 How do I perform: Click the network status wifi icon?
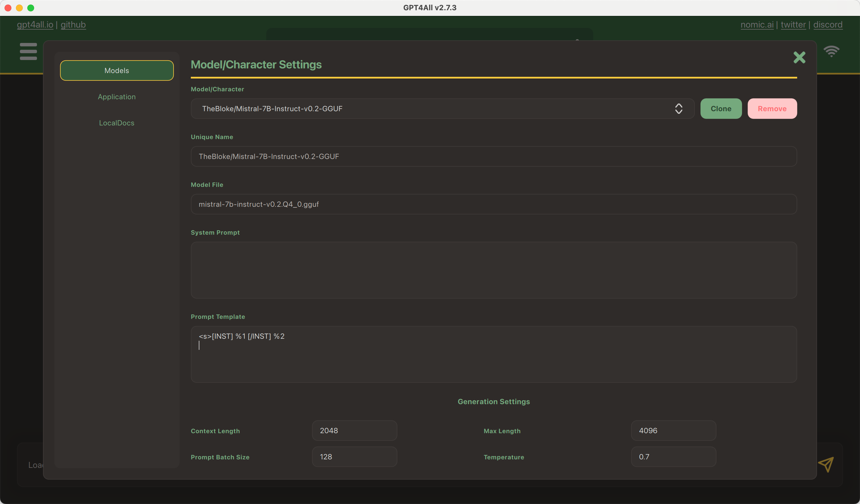pos(831,51)
